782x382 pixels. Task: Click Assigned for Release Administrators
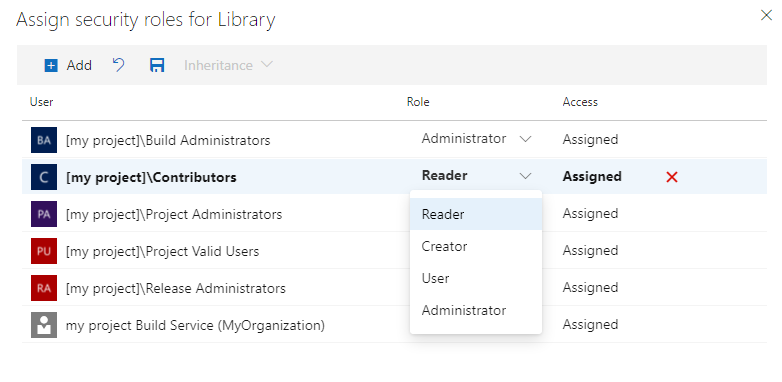tap(590, 287)
